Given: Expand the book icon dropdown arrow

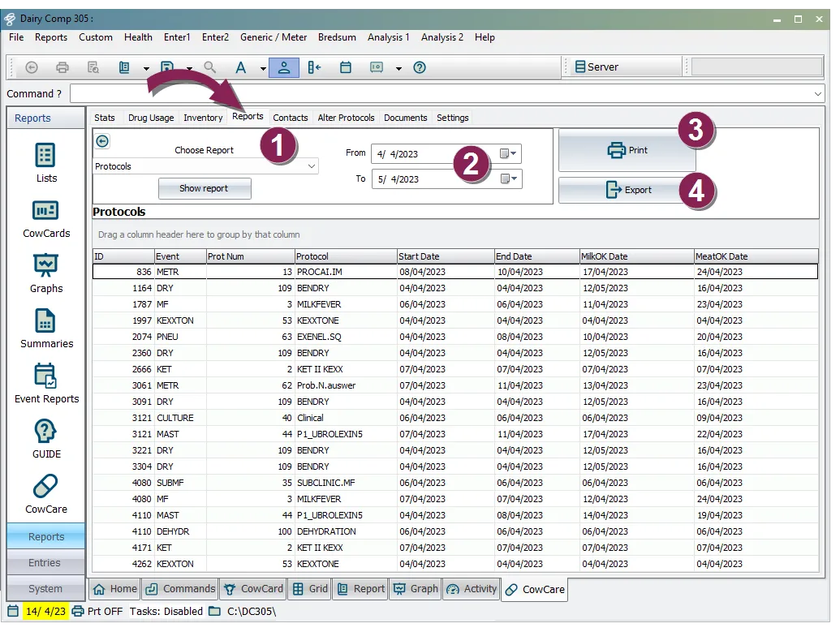Looking at the screenshot, I should click(x=146, y=69).
